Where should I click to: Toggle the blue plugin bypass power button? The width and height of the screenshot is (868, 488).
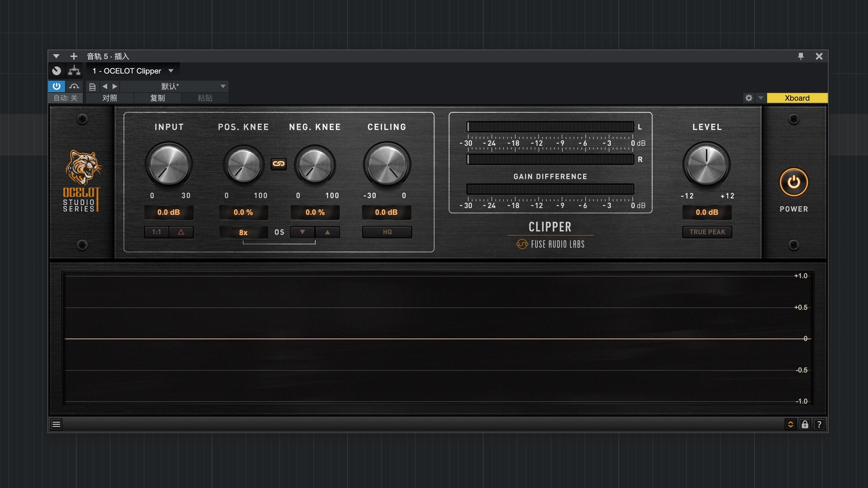point(57,86)
